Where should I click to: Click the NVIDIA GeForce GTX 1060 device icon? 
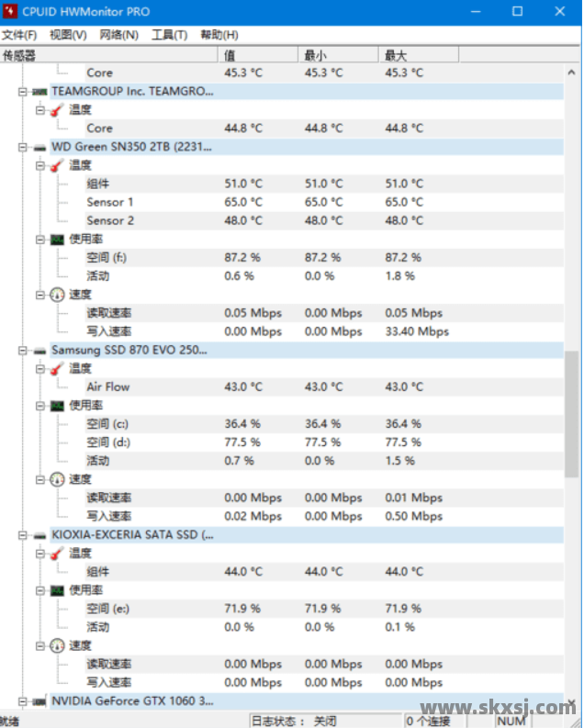click(x=39, y=700)
